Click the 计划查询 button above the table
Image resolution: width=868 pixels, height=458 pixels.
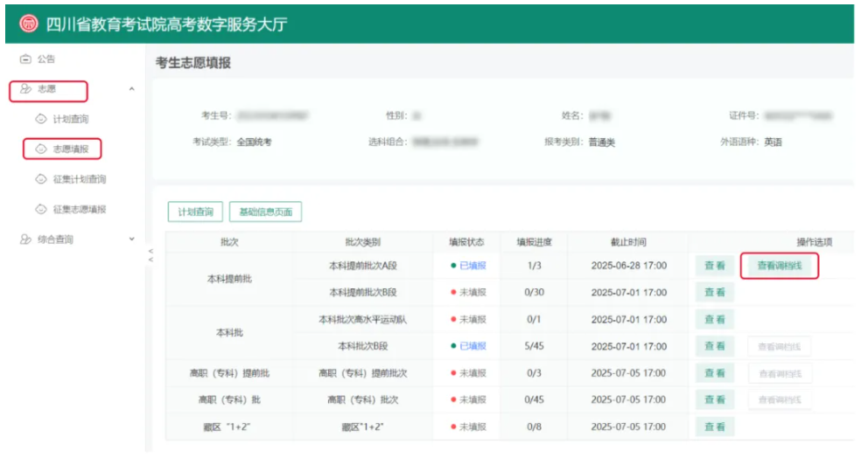[x=195, y=212]
